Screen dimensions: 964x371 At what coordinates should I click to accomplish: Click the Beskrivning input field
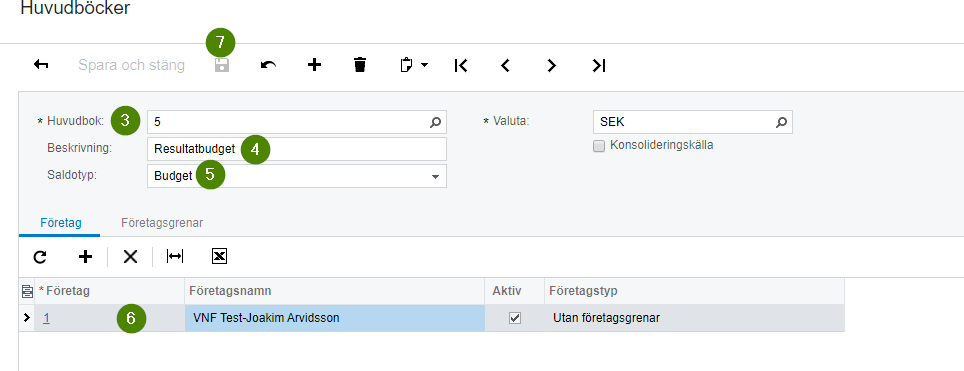coord(297,149)
